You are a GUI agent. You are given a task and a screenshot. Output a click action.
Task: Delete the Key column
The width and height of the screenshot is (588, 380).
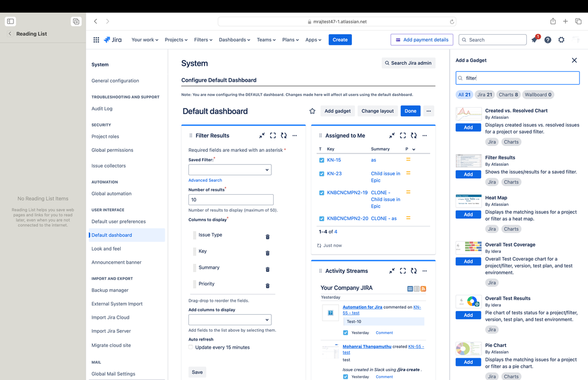(x=267, y=254)
